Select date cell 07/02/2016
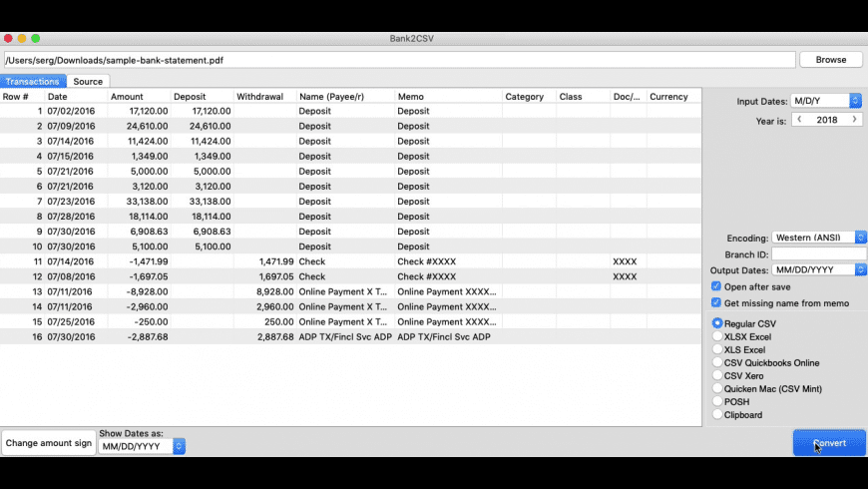The width and height of the screenshot is (868, 489). (x=71, y=111)
